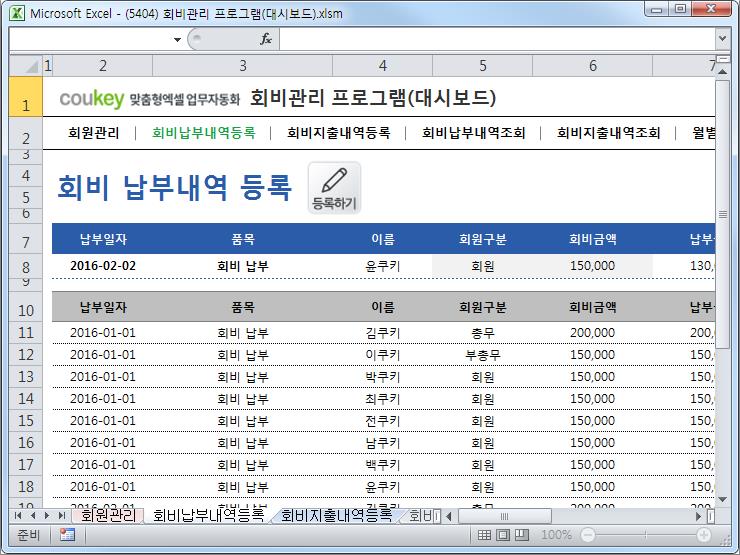Click the 총무 cell in row 11
This screenshot has height=555, width=740.
click(x=482, y=333)
